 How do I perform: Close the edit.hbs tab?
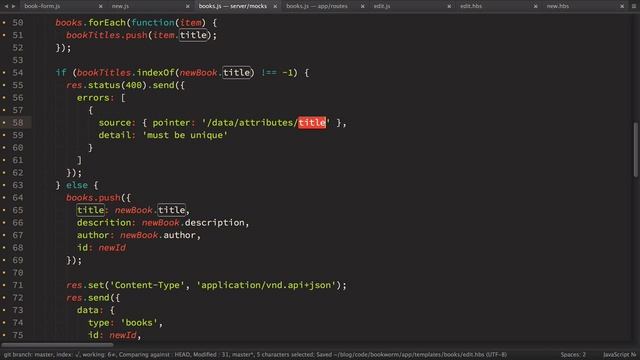[x=536, y=7]
